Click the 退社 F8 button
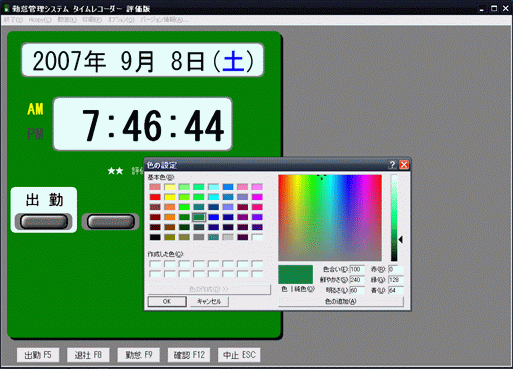Screen dimensions: 513x369 pos(88,355)
